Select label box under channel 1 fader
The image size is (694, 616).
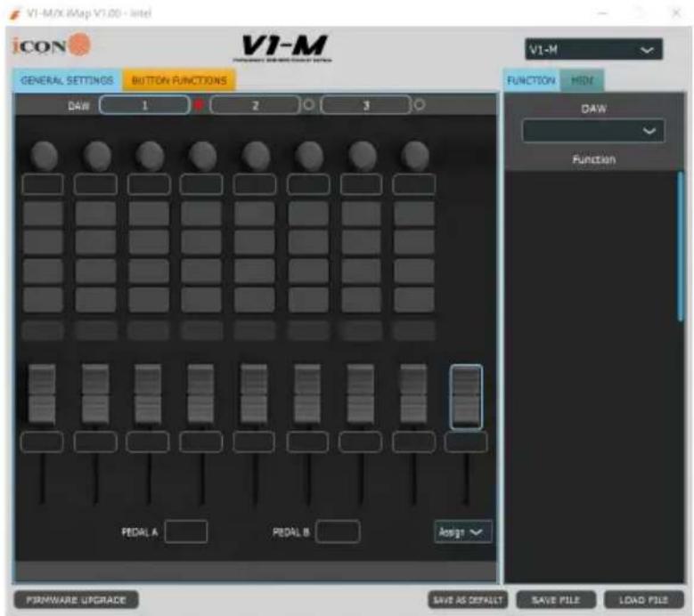42,442
